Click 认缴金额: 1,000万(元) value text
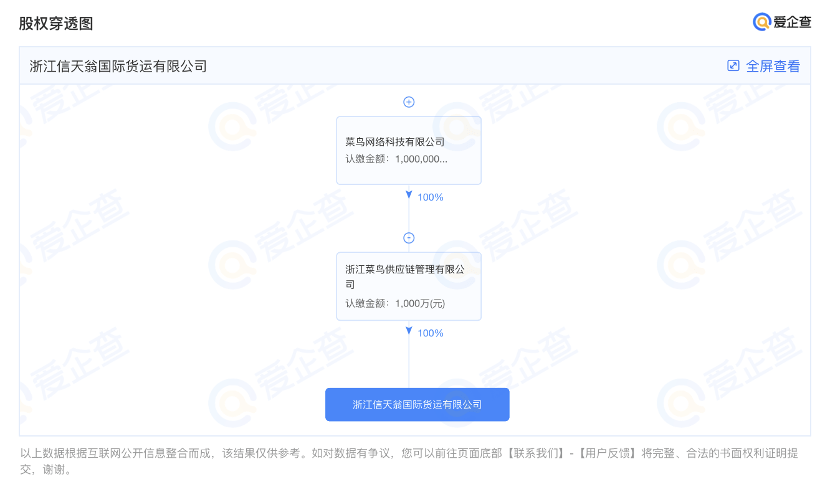Image resolution: width=830 pixels, height=482 pixels. point(395,304)
